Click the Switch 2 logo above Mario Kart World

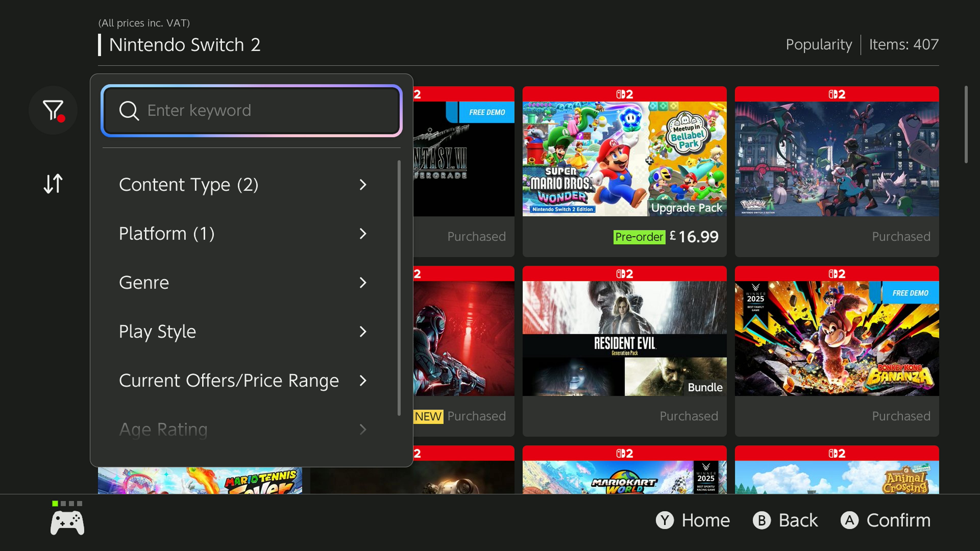pos(624,453)
